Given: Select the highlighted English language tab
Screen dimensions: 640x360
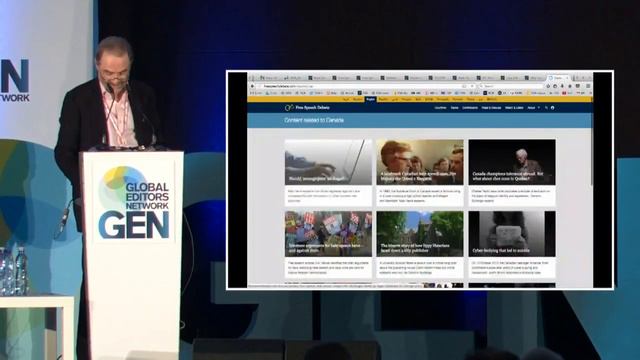Looking at the screenshot, I should (370, 99).
